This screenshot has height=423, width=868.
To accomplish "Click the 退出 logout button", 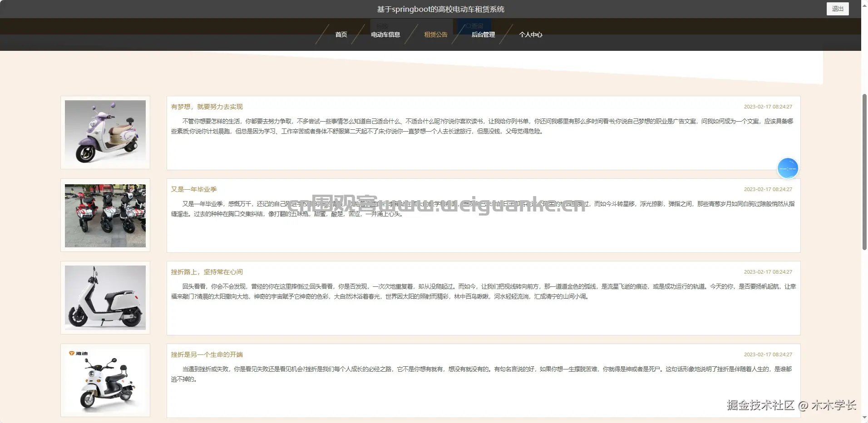I will 837,9.
